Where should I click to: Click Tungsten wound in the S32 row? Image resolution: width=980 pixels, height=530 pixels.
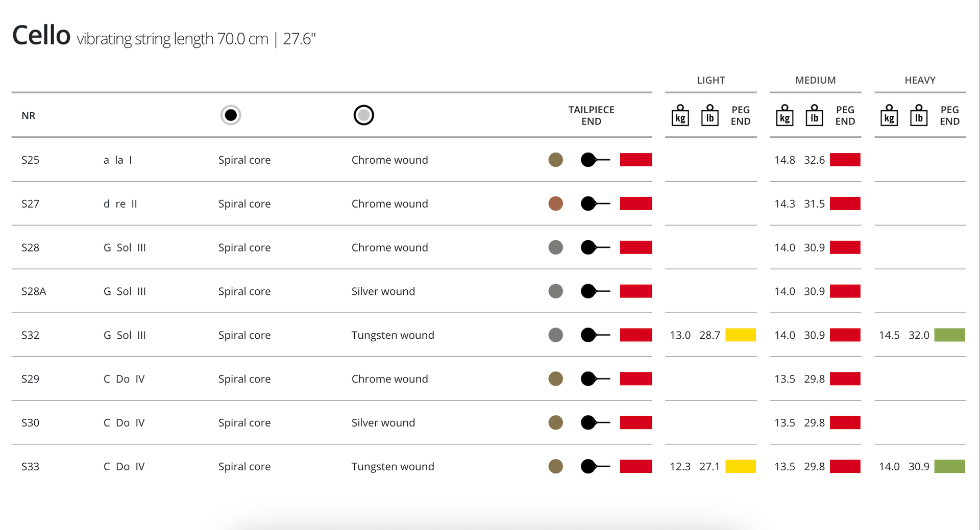[x=393, y=335]
